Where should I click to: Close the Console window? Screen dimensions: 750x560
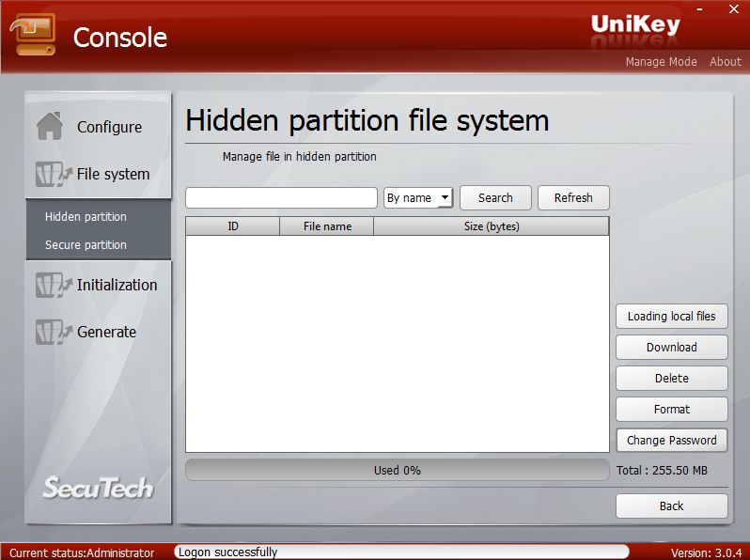(734, 9)
